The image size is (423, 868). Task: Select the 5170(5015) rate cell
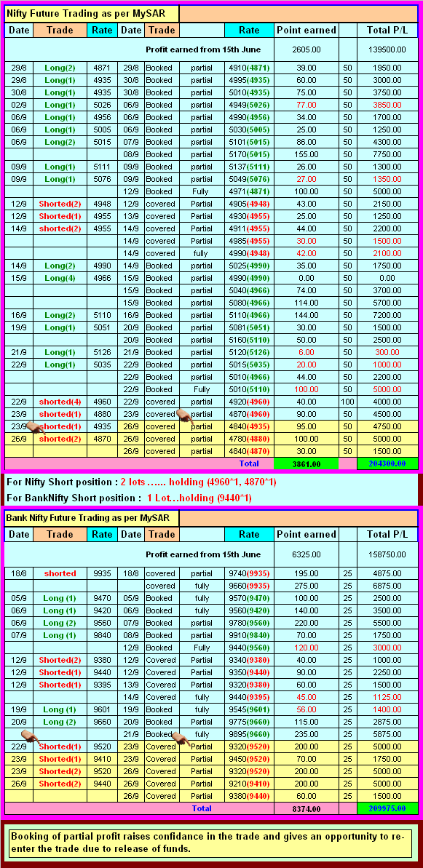click(x=249, y=154)
